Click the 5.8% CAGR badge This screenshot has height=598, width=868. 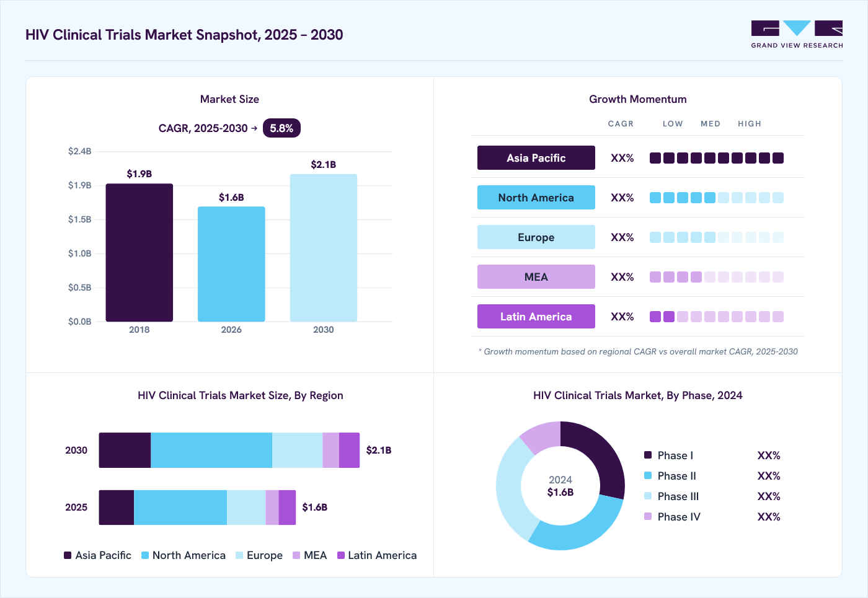click(281, 128)
